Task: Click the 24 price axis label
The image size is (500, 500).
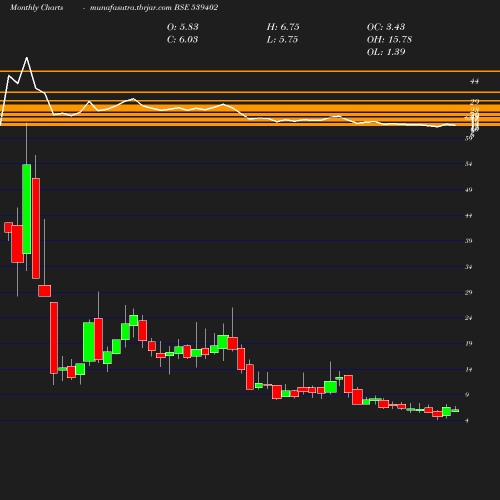Action: pyautogui.click(x=469, y=318)
